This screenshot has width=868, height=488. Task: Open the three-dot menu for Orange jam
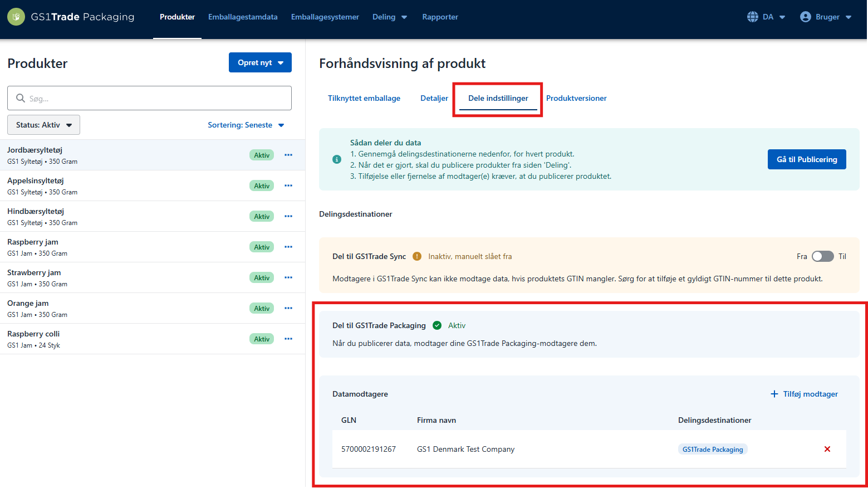pyautogui.click(x=288, y=308)
